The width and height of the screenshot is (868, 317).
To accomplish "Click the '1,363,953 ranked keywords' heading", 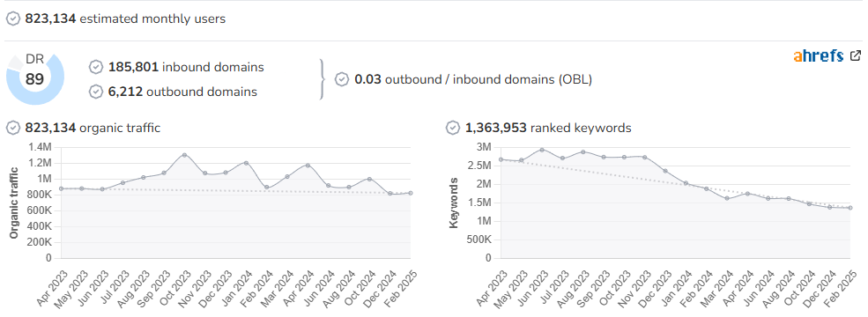I will click(x=548, y=128).
